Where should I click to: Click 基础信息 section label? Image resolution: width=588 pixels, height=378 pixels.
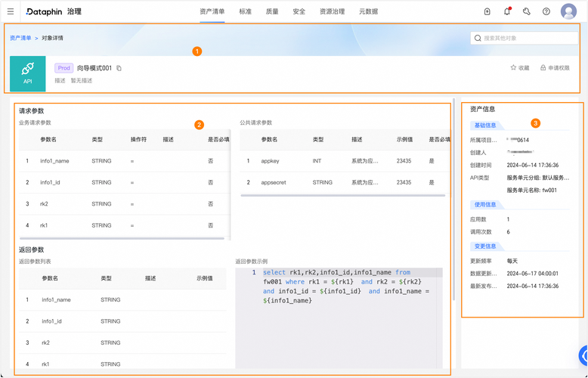pyautogui.click(x=485, y=125)
